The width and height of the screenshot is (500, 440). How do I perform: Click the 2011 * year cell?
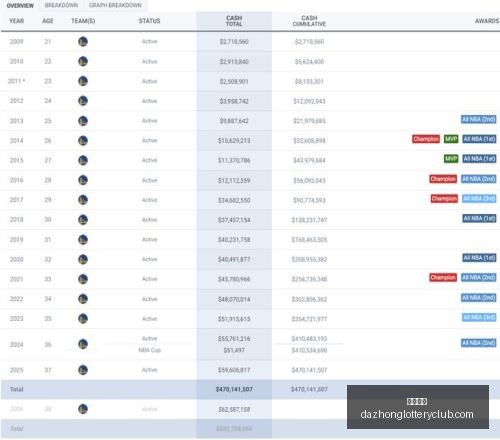[x=16, y=81]
